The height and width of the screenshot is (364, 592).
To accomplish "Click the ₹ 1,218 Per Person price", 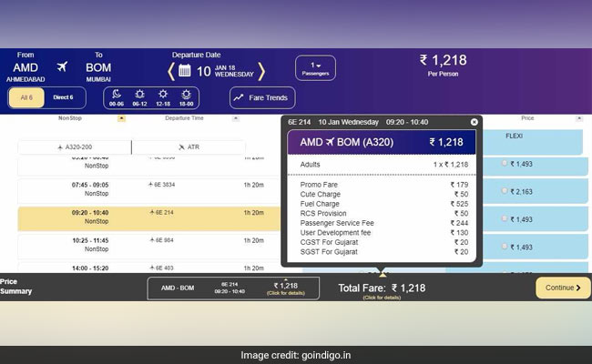I will click(444, 65).
